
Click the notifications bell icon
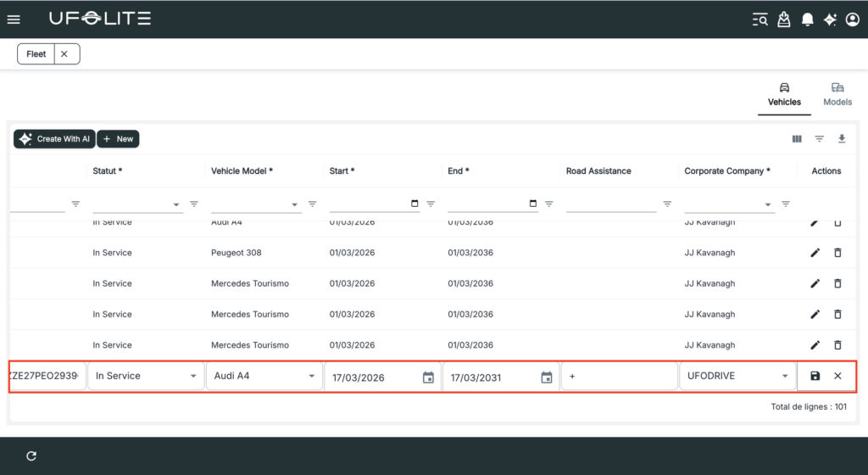pos(808,20)
